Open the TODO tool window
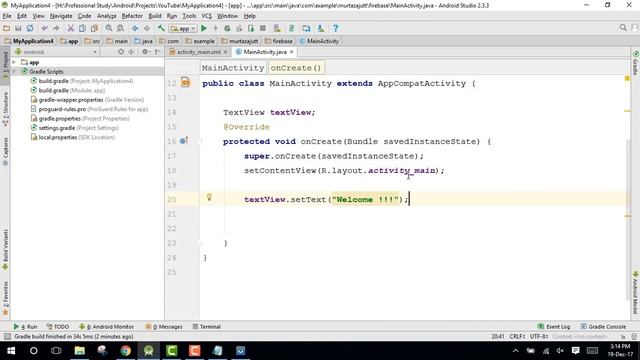 coord(58,327)
